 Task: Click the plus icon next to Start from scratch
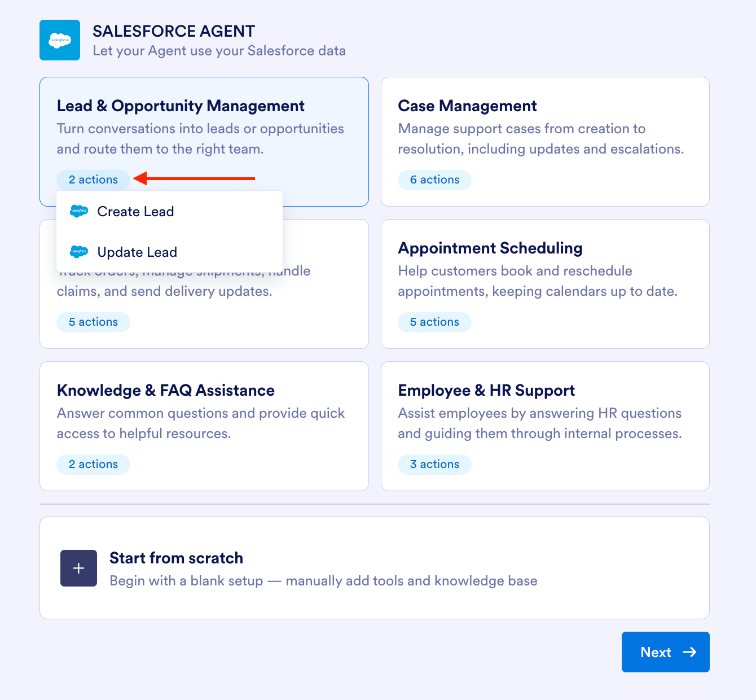(78, 568)
